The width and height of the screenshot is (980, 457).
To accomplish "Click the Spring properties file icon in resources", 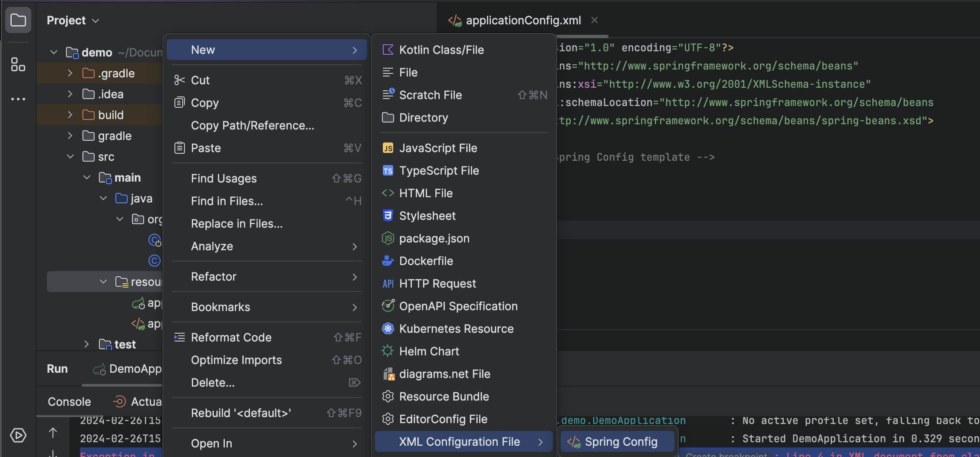I will (139, 303).
